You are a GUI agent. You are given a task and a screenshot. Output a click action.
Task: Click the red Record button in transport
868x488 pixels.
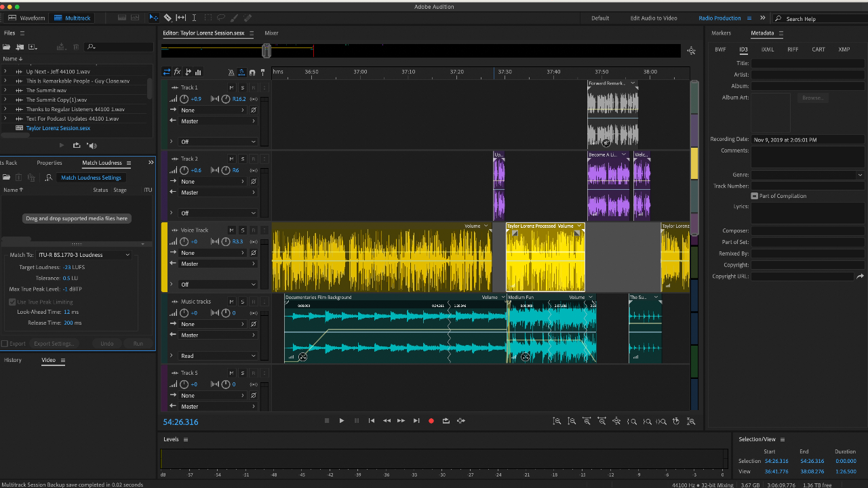point(431,421)
